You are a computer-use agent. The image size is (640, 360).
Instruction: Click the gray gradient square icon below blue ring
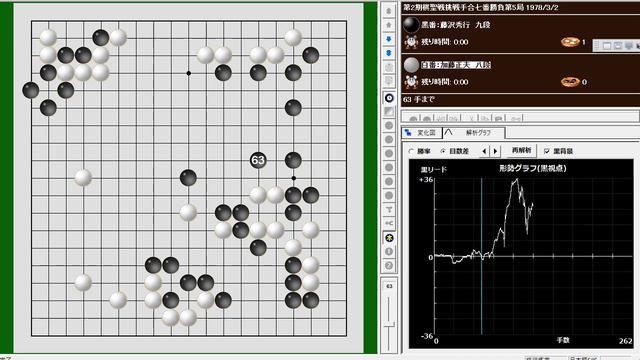[389, 111]
